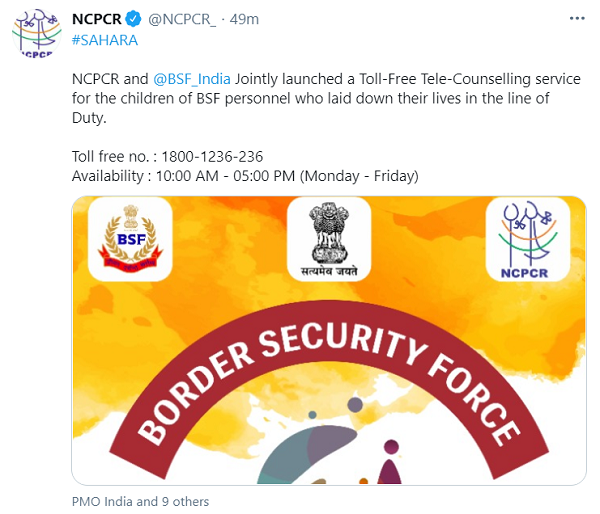
Task: Click the Satyamev Jayate Hindi text
Action: [x=329, y=270]
